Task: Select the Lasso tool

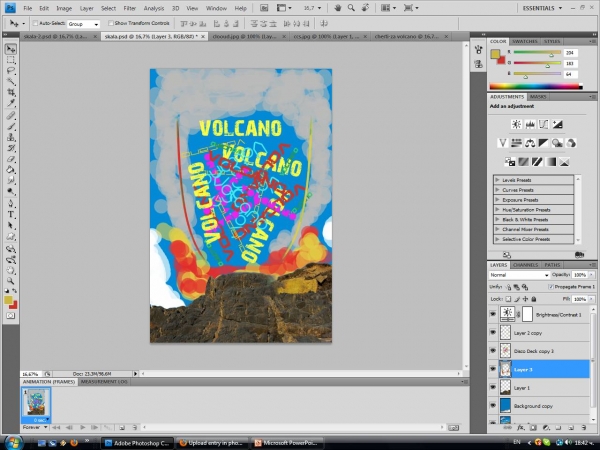Action: tap(11, 71)
